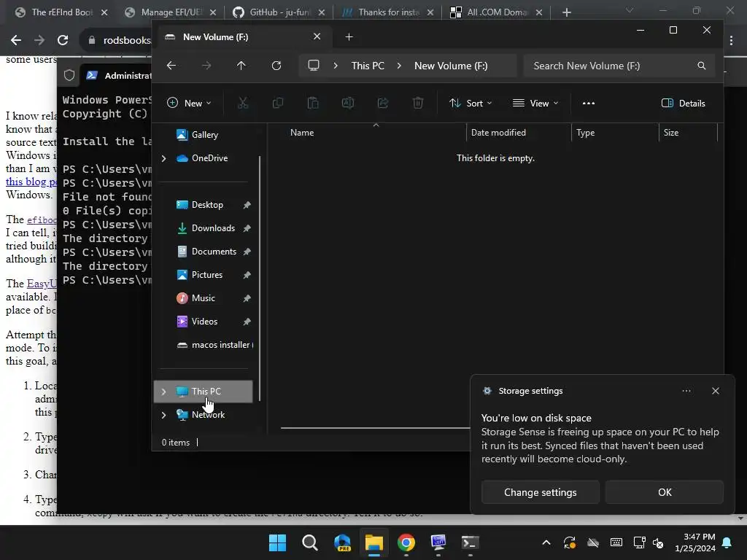The image size is (747, 560).
Task: Click the monitor icon in the address bar
Action: (314, 66)
